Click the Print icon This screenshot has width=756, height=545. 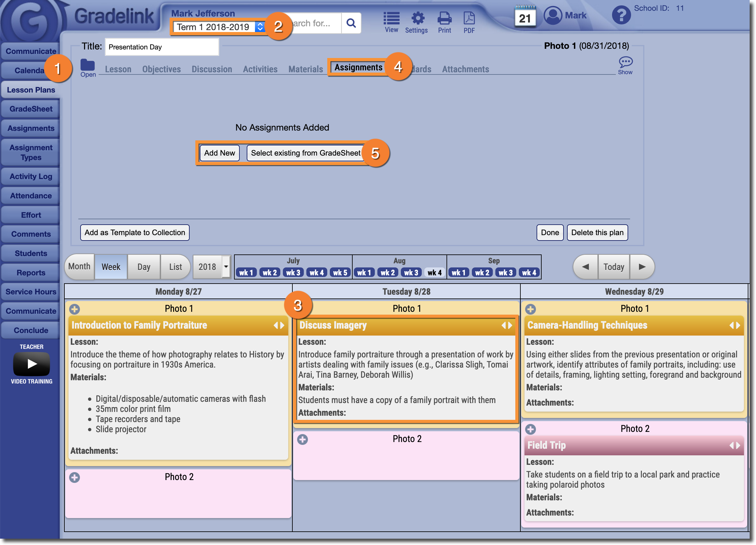(x=444, y=19)
